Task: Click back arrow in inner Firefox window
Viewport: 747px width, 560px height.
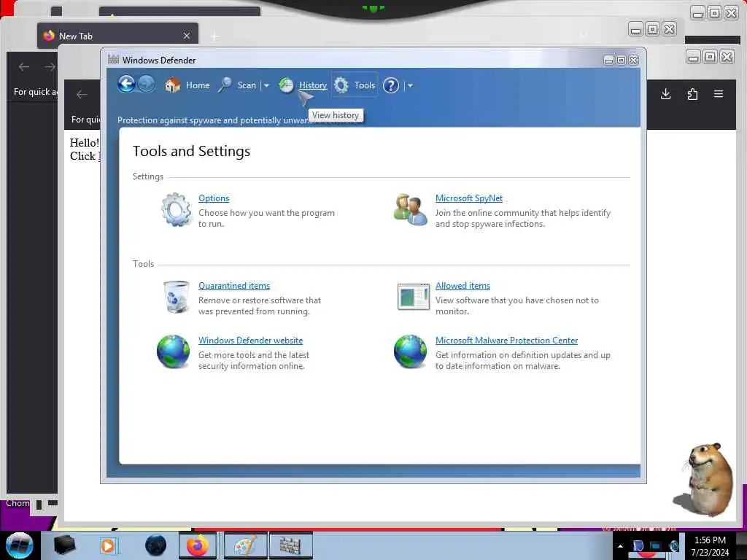Action: click(82, 94)
